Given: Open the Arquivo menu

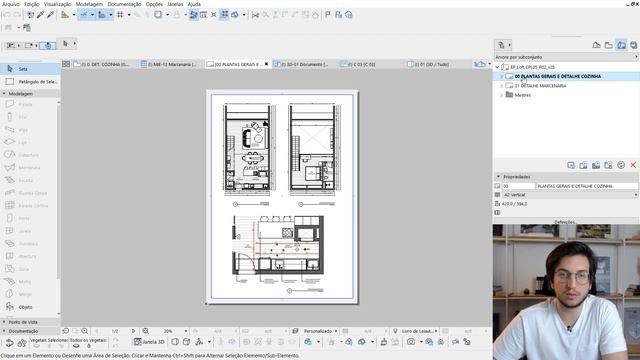Looking at the screenshot, I should point(11,4).
